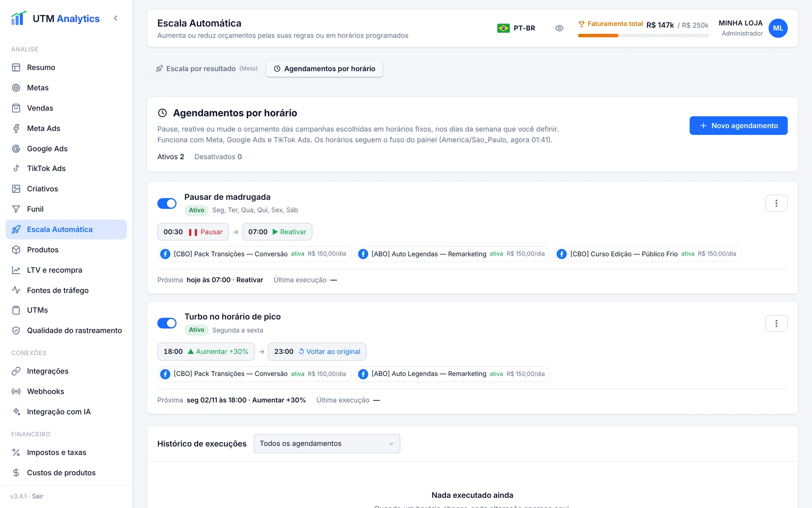The image size is (812, 508).
Task: Open UTMs clipboard icon
Action: (16, 310)
